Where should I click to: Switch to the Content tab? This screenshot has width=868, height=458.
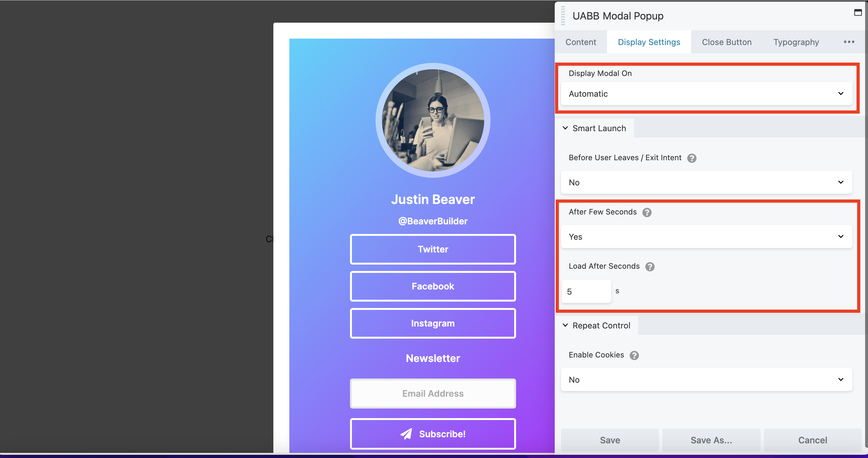click(x=581, y=42)
